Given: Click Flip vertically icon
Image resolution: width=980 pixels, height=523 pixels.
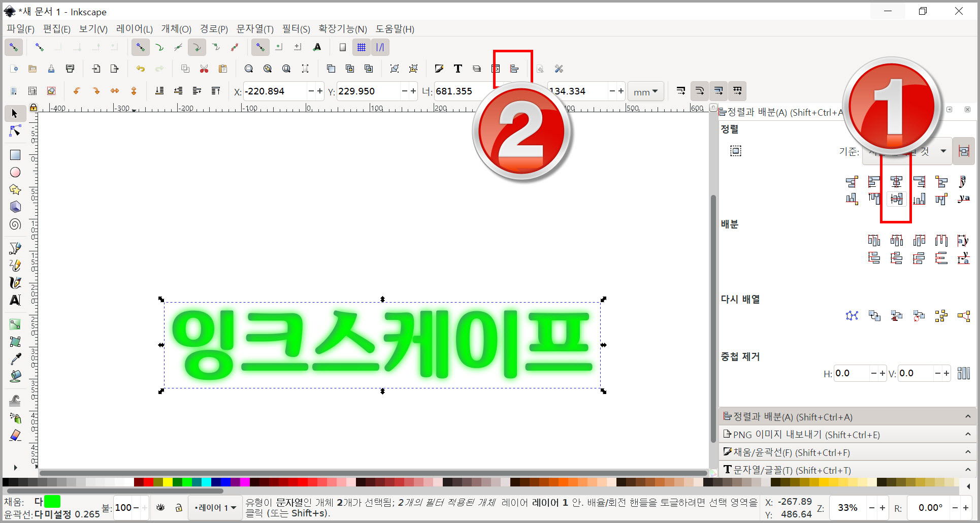Looking at the screenshot, I should click(134, 91).
